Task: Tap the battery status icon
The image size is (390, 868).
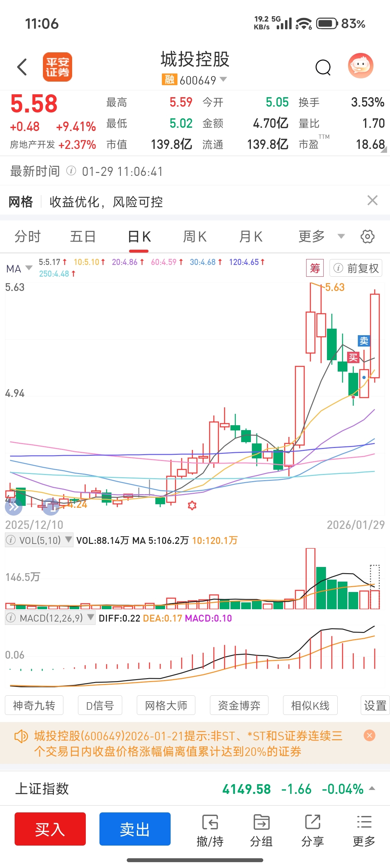Action: click(327, 24)
